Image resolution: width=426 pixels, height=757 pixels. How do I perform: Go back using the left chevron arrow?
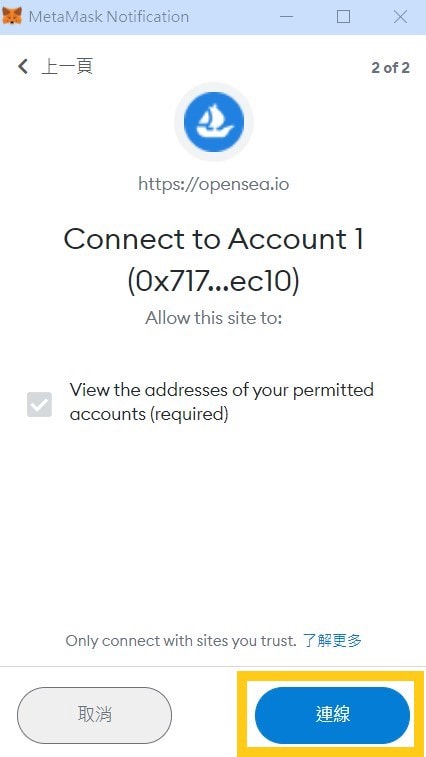click(23, 67)
